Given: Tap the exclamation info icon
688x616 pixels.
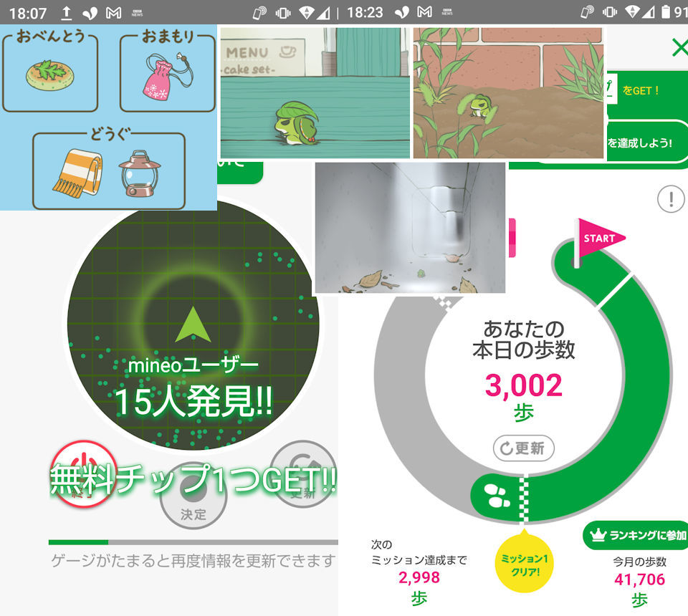Looking at the screenshot, I should (671, 200).
